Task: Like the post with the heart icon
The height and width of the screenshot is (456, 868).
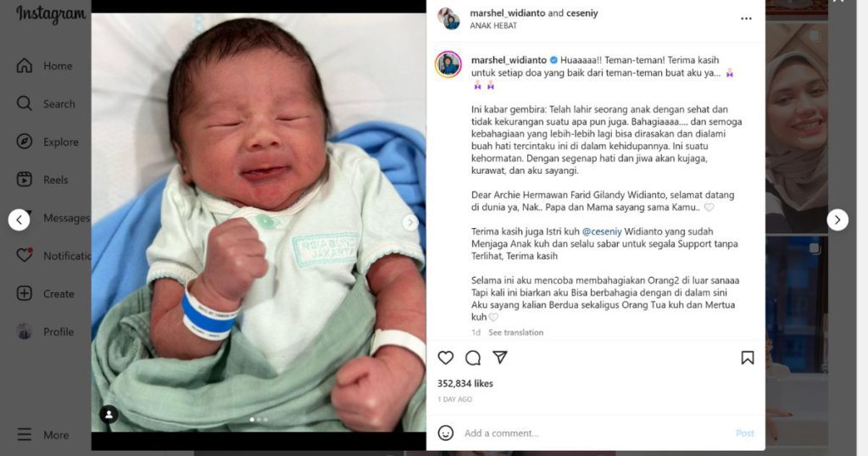Action: point(446,358)
